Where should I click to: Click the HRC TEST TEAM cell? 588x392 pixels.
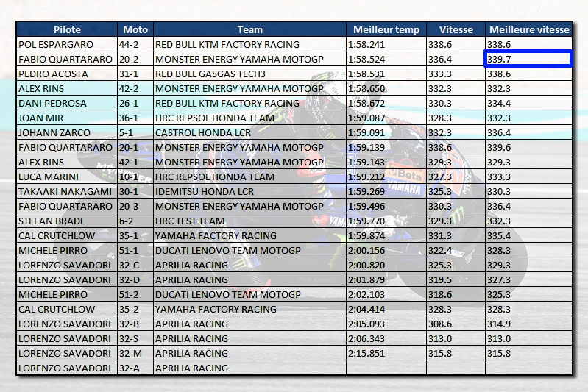click(249, 221)
